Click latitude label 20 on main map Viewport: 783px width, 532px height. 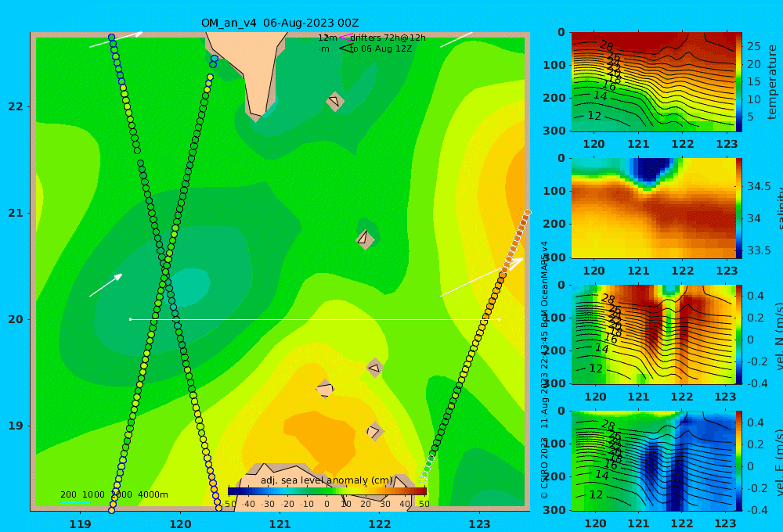(x=16, y=319)
